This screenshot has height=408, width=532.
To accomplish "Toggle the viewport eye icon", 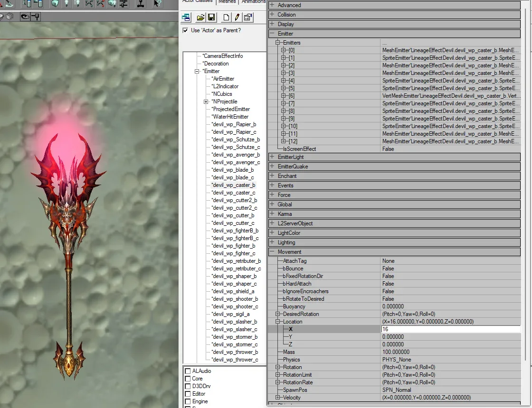I will (x=25, y=16).
